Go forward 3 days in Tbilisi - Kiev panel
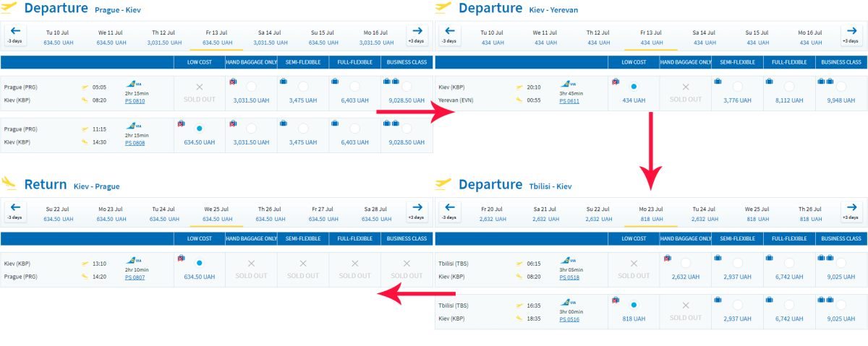 (x=851, y=211)
